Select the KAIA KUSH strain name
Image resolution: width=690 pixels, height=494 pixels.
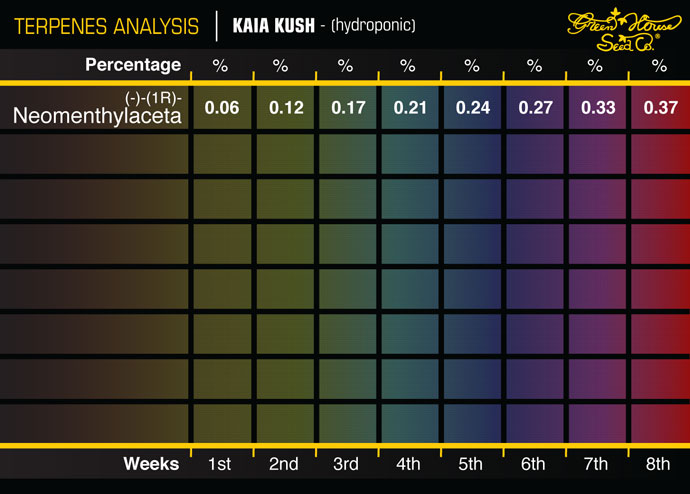point(275,26)
